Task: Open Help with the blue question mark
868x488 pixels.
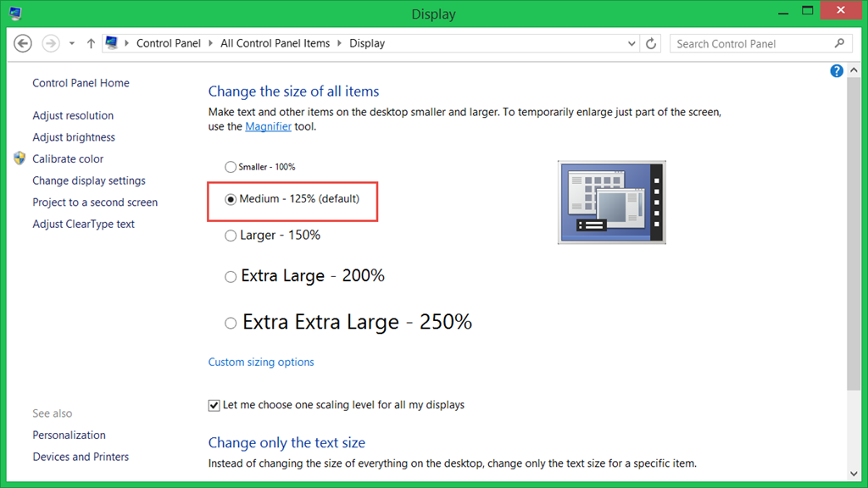Action: pos(837,71)
